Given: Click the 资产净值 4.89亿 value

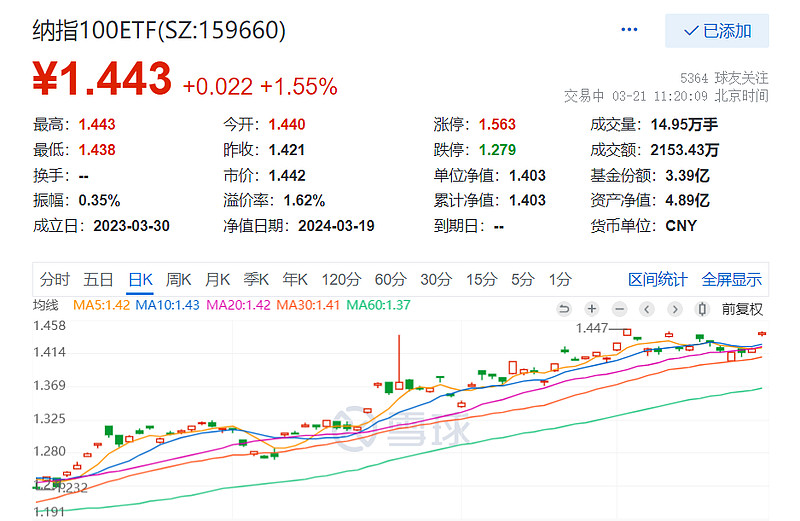Looking at the screenshot, I should (x=687, y=201).
